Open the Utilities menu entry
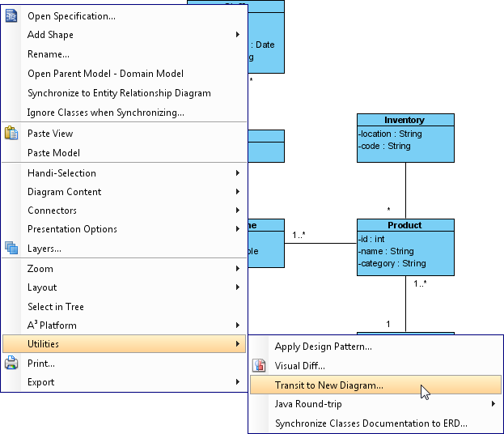 pos(124,344)
